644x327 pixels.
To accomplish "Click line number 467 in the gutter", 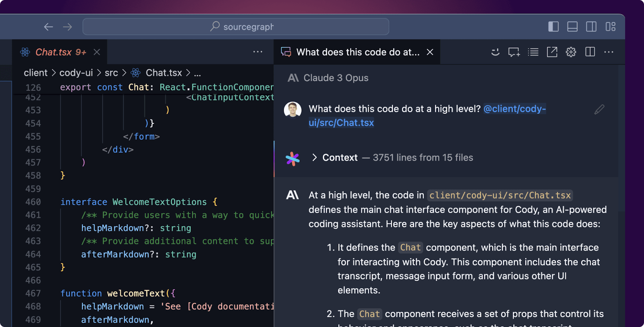I will [33, 294].
